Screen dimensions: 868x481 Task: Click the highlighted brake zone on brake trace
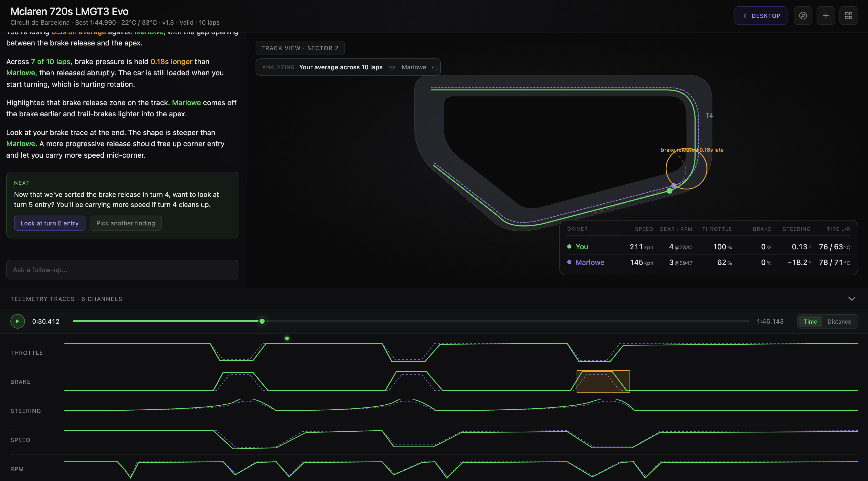tap(603, 381)
